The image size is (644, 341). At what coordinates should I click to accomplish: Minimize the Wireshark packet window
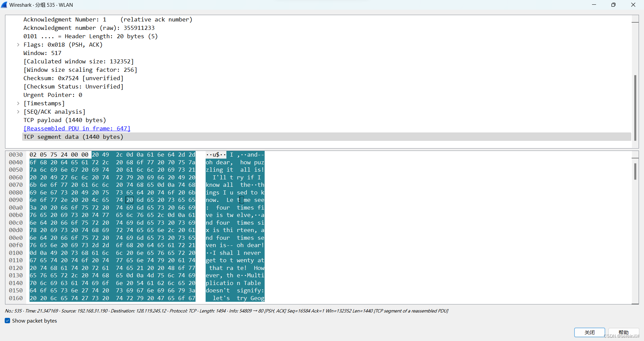pos(594,5)
